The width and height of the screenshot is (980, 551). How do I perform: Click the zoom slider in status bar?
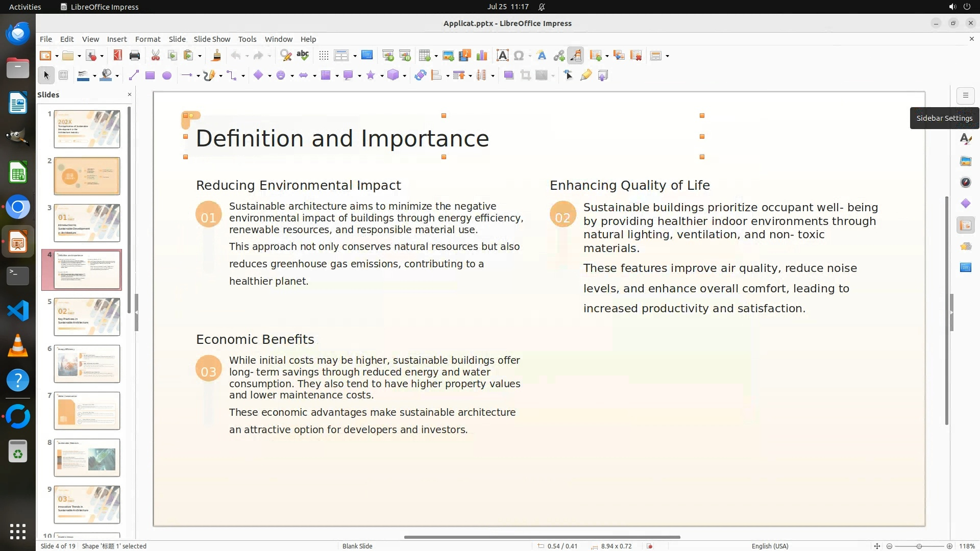point(919,546)
